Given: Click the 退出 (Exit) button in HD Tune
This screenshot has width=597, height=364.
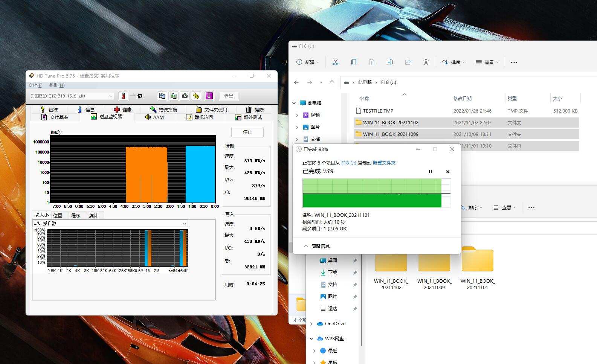Looking at the screenshot, I should (x=229, y=96).
